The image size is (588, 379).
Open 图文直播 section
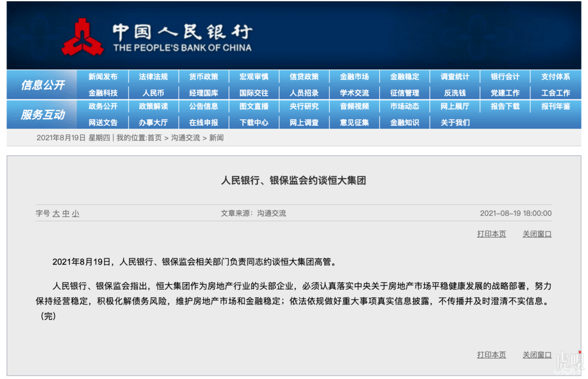254,106
